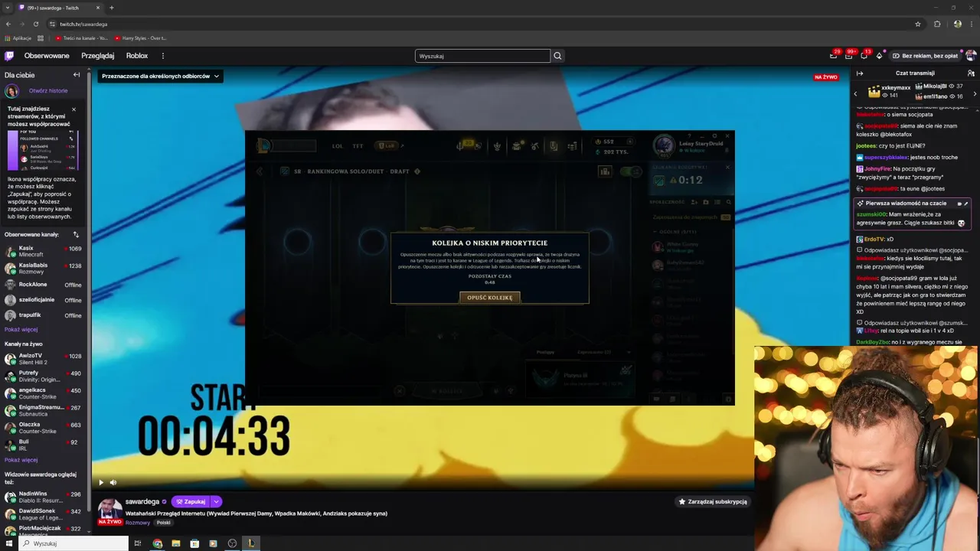The height and width of the screenshot is (551, 980).
Task: Open the Przeglądaj tab
Action: [98, 56]
